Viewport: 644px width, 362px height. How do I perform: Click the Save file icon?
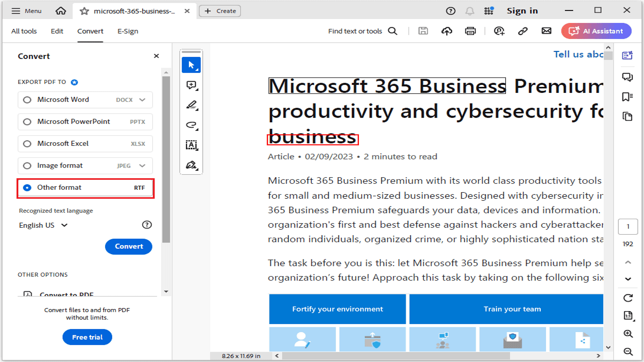click(x=423, y=31)
